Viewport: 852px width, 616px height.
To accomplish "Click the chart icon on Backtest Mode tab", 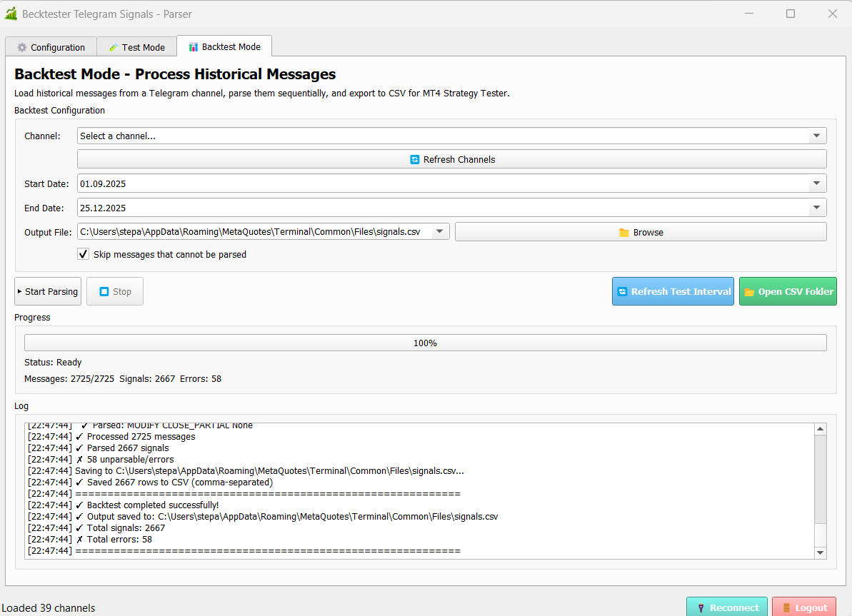I will (193, 47).
